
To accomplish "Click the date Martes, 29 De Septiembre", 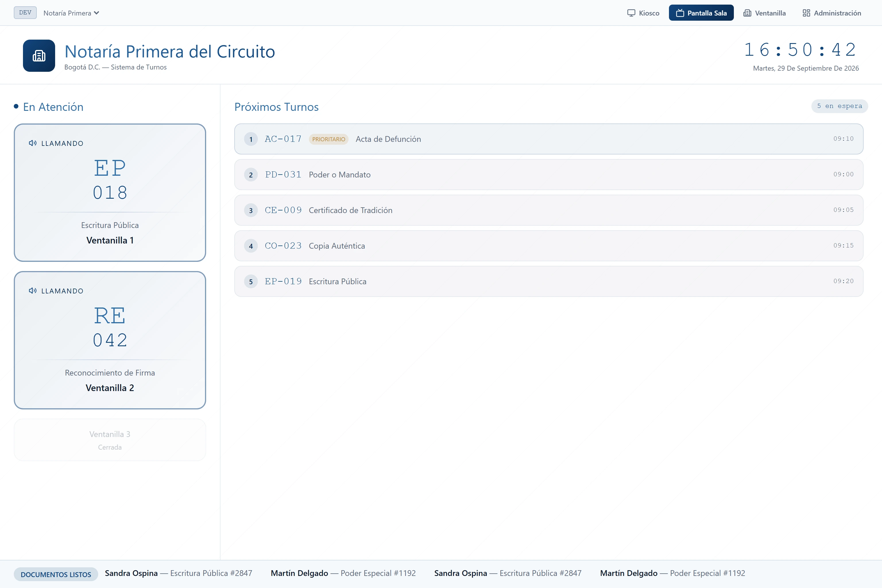I will click(x=806, y=68).
